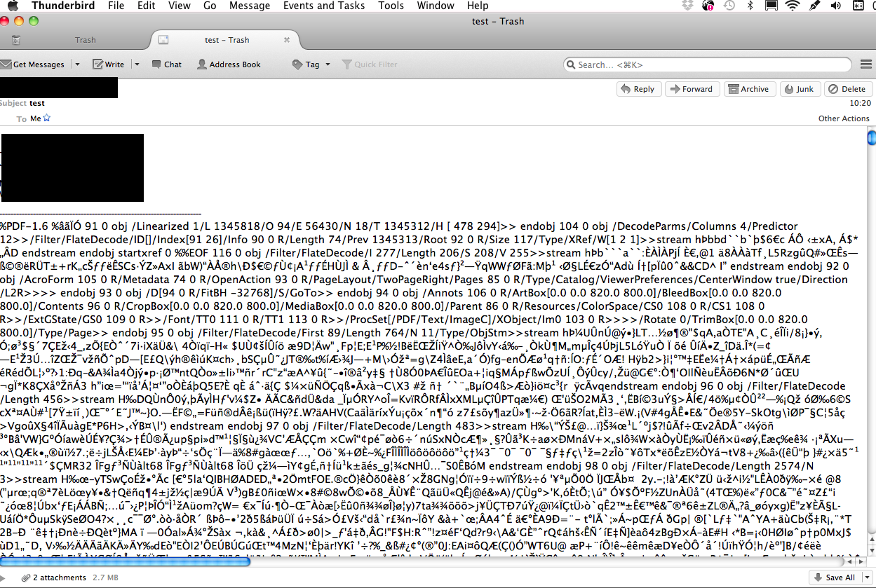Open the Window menu
Screen dimensions: 876x588
[436, 6]
